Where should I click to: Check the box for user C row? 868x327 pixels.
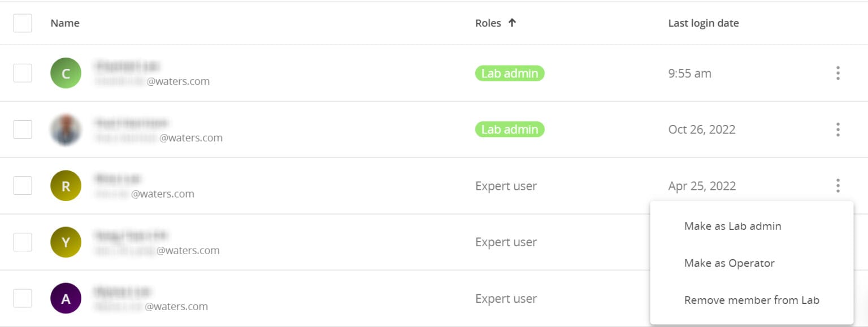pos(23,73)
